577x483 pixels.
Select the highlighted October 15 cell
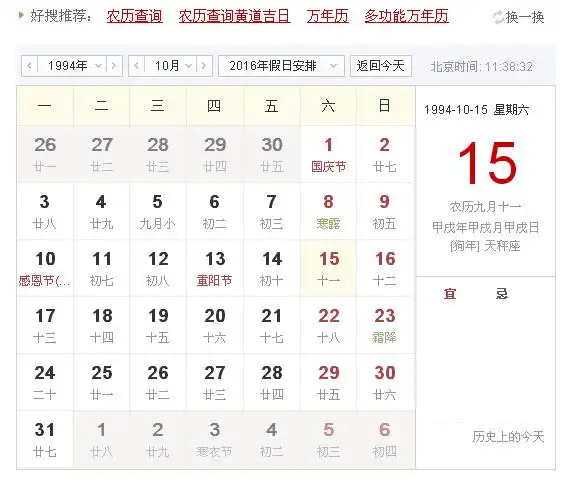[x=328, y=269]
